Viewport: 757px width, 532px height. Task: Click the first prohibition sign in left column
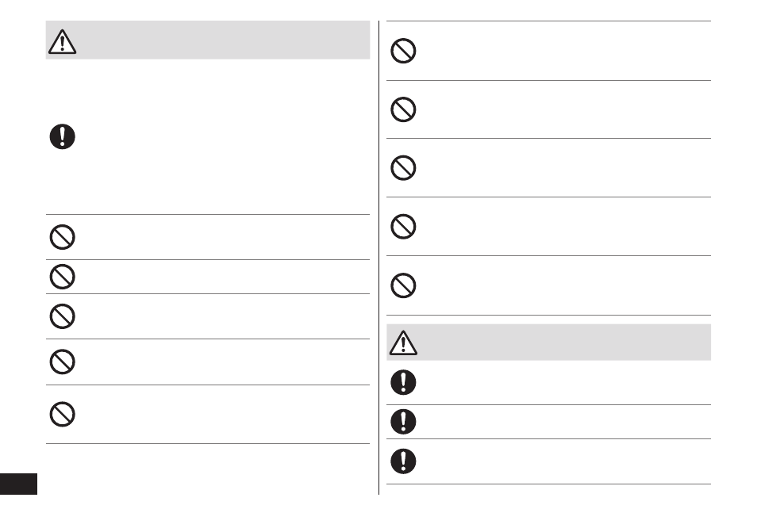coord(62,237)
